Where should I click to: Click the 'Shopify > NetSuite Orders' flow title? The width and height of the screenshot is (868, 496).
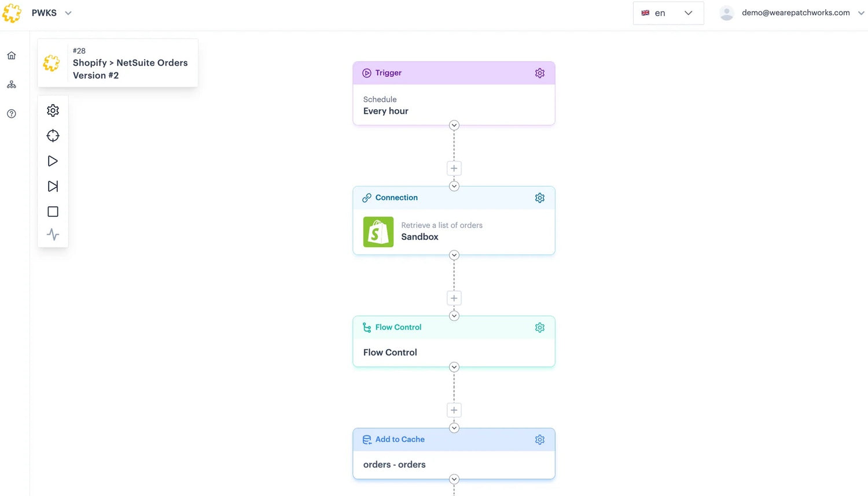pyautogui.click(x=130, y=62)
